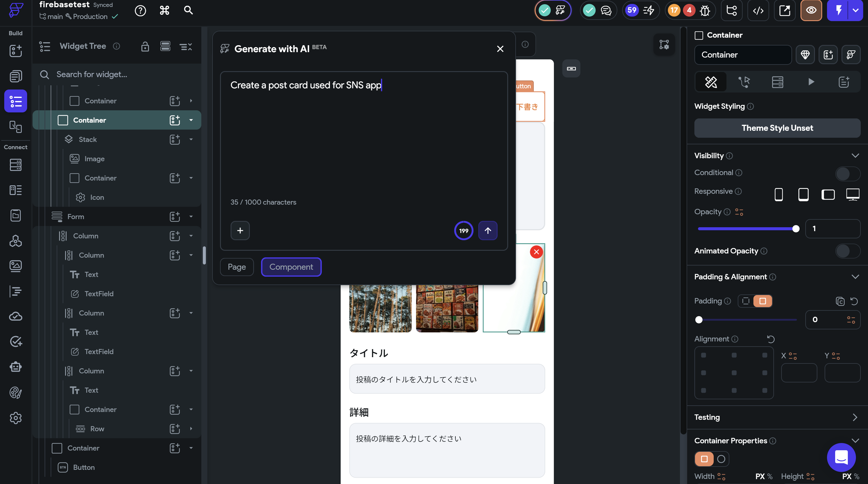This screenshot has height=484, width=868.
Task: Select the Component generation tab
Action: pyautogui.click(x=291, y=267)
